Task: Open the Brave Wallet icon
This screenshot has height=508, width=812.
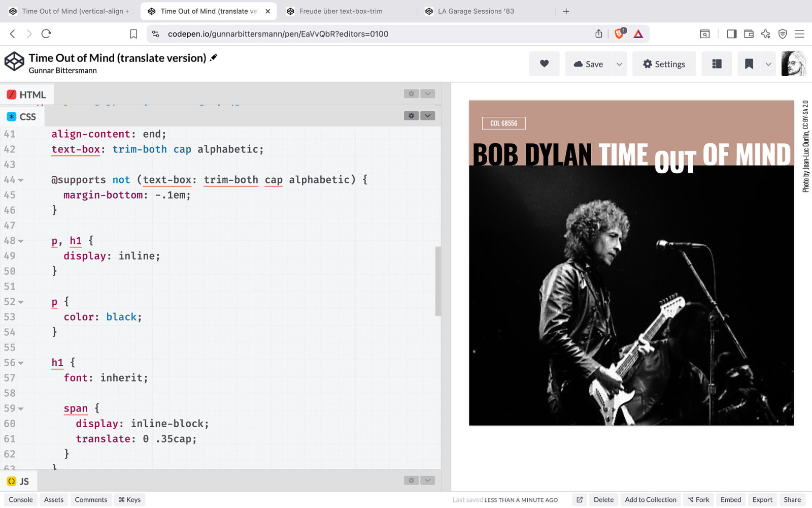Action: 749,34
